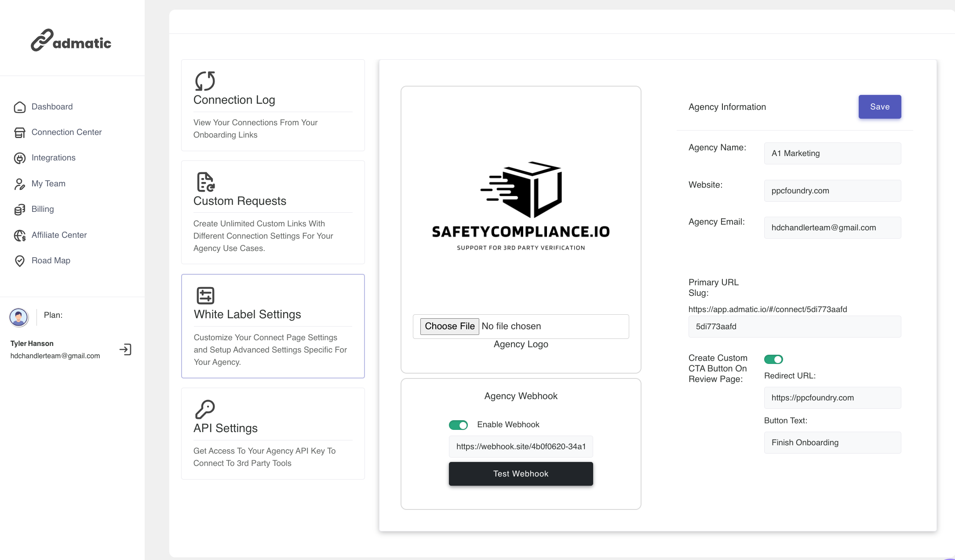Viewport: 955px width, 560px height.
Task: Click the connect URL text above the slug
Action: pyautogui.click(x=767, y=309)
